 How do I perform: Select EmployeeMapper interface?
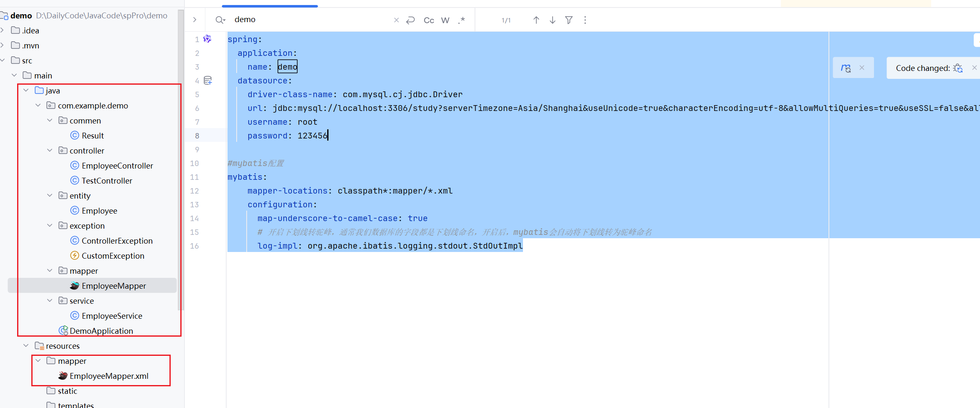coord(114,286)
